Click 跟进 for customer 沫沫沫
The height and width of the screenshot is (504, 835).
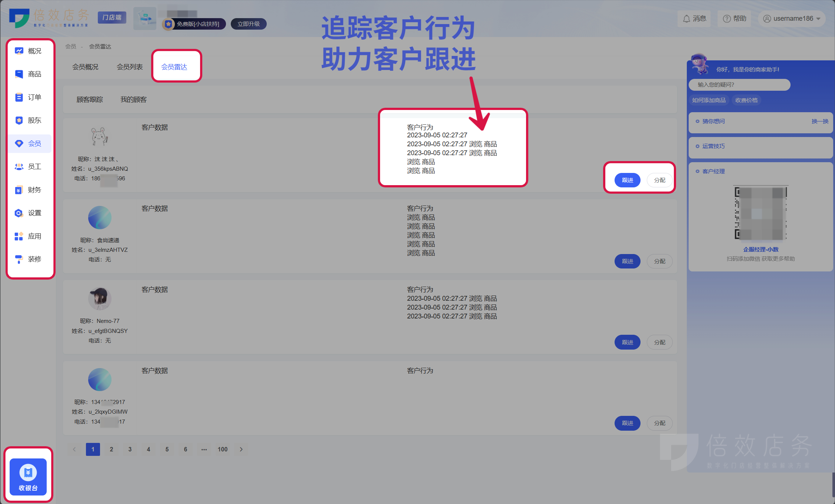[627, 180]
